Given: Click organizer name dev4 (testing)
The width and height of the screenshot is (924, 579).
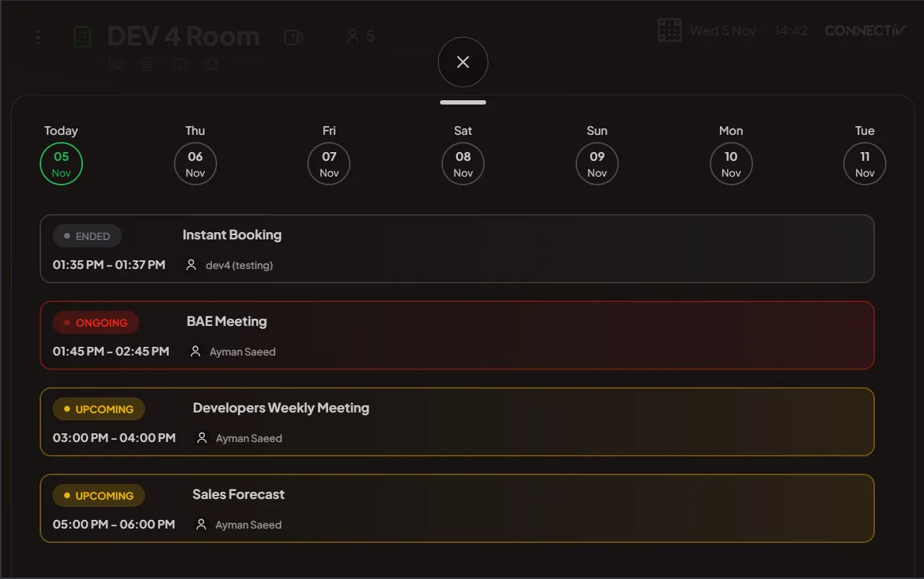Looking at the screenshot, I should pyautogui.click(x=239, y=265).
